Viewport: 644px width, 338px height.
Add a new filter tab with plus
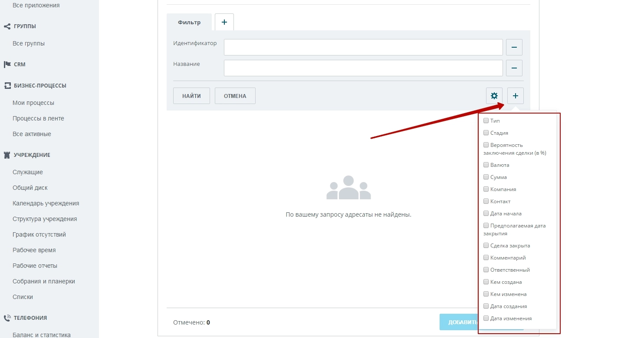tap(224, 22)
